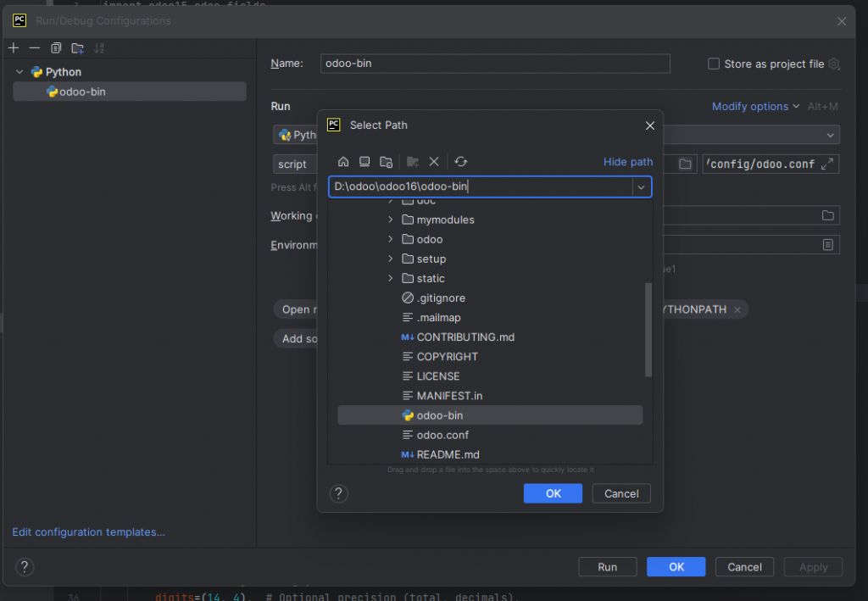Screen dimensions: 868x601
Task: Open the Modify options dropdown
Action: tap(755, 106)
